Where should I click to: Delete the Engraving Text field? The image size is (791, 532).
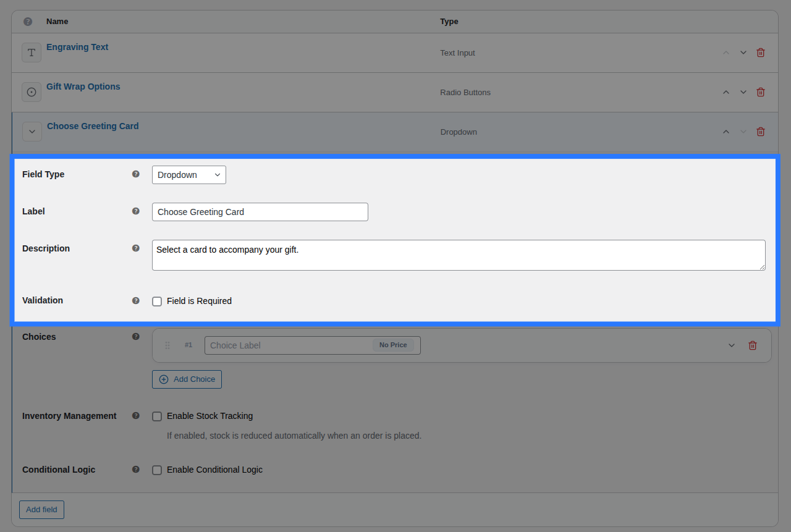click(x=761, y=53)
